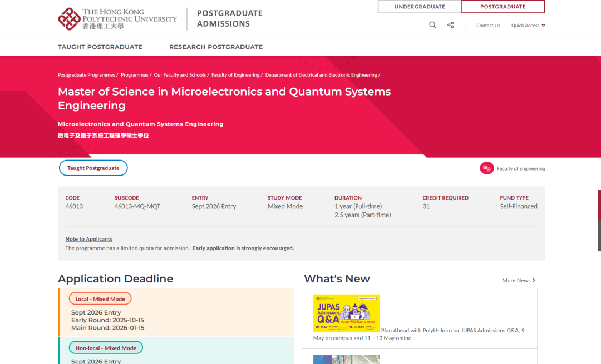601x364 pixels.
Task: Open the Contact Us link
Action: [488, 26]
